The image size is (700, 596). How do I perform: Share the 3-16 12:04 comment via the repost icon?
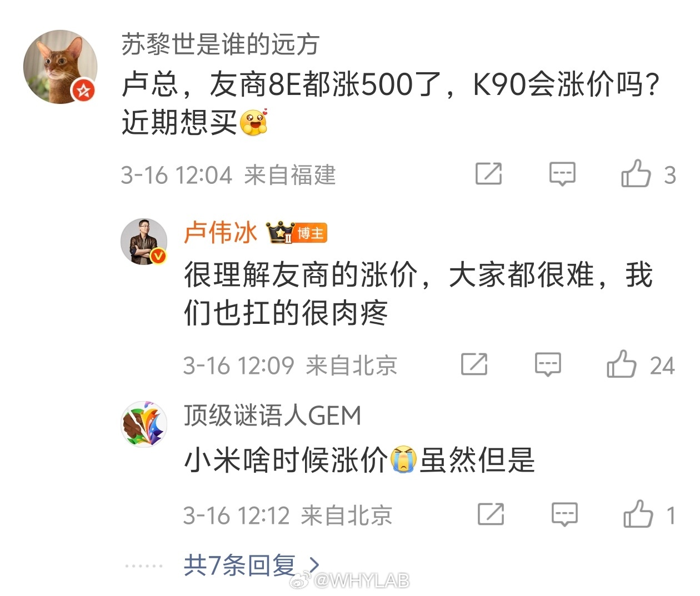click(x=489, y=174)
